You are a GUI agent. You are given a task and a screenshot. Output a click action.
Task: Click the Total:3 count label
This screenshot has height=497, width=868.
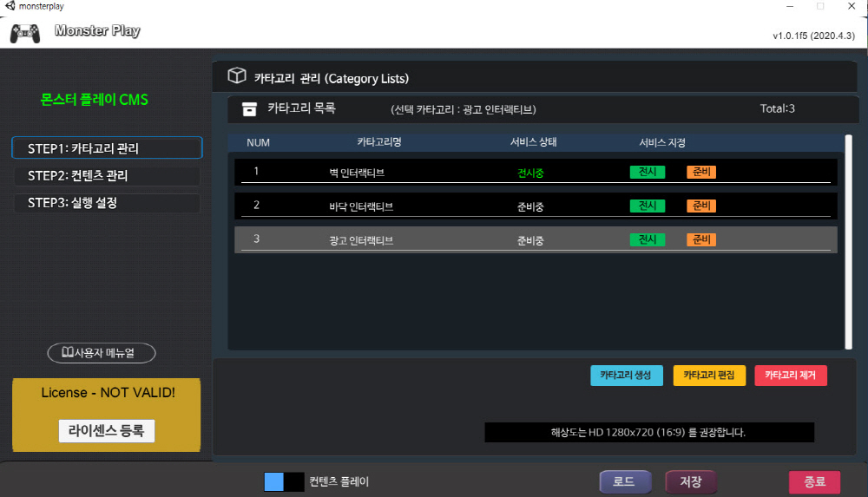pos(777,108)
